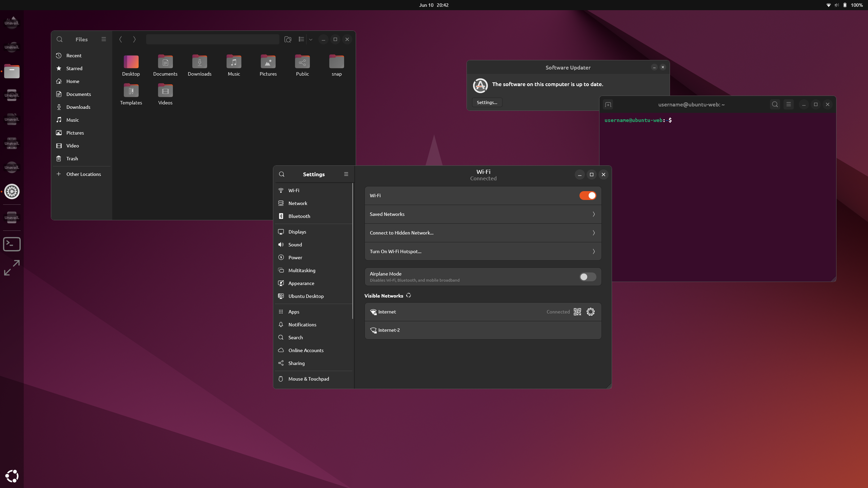Select Sound in Settings sidebar
This screenshot has width=868, height=488.
coord(313,245)
